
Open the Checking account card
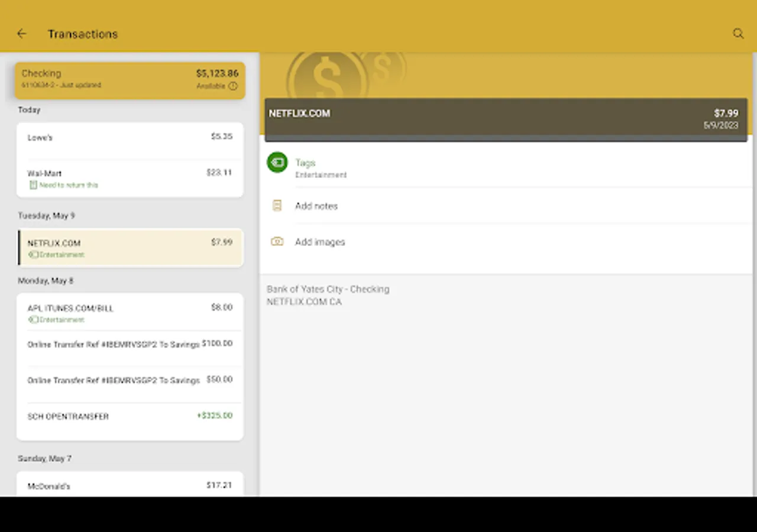pyautogui.click(x=130, y=80)
